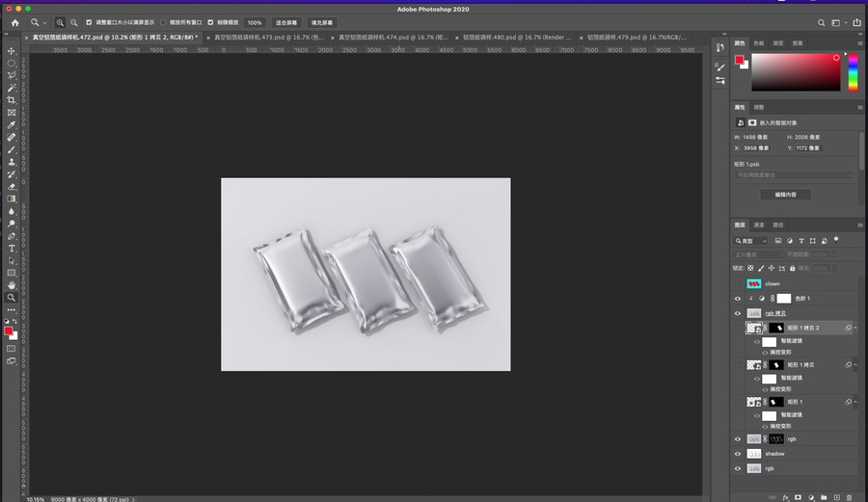Click the 100% zoom button
This screenshot has width=868, height=502.
click(x=255, y=23)
